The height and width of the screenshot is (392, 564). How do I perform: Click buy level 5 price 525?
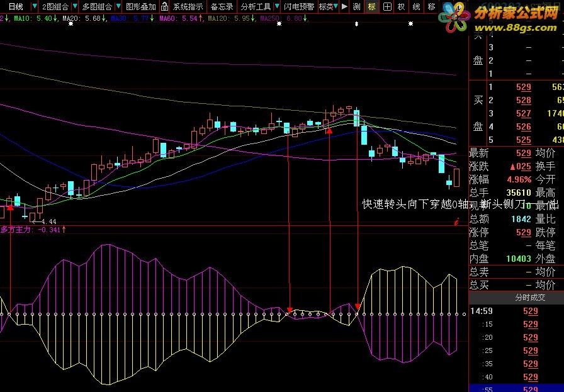click(x=523, y=140)
